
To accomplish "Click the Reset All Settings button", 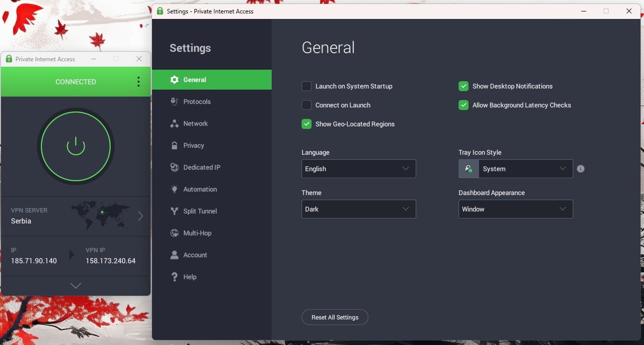I will point(335,317).
